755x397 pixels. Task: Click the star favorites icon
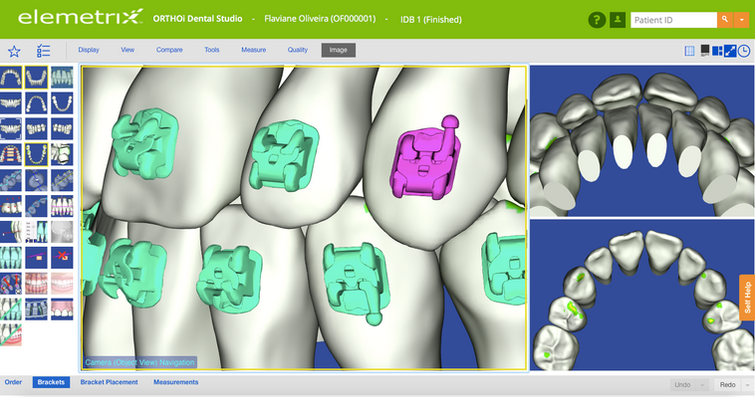click(14, 51)
